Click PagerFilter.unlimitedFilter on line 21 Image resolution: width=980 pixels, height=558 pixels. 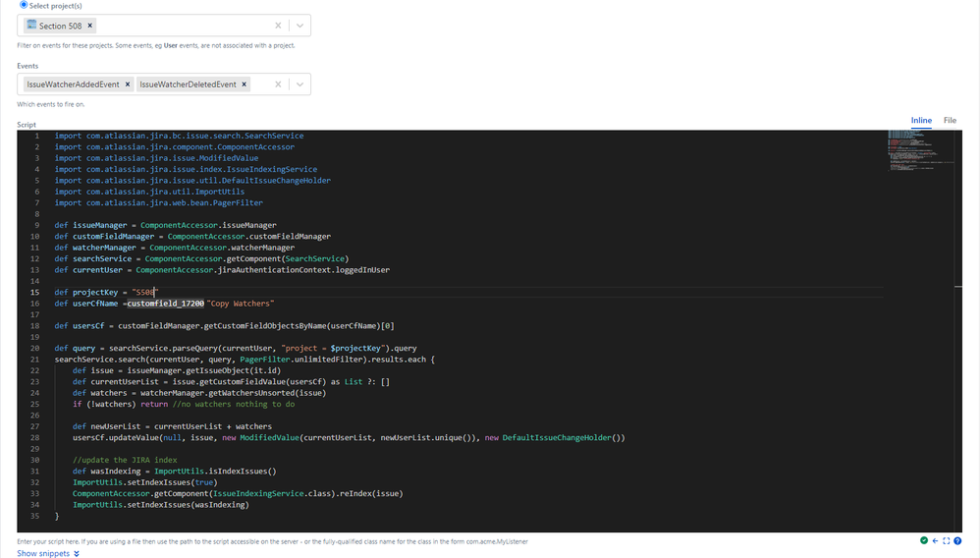[x=301, y=360]
